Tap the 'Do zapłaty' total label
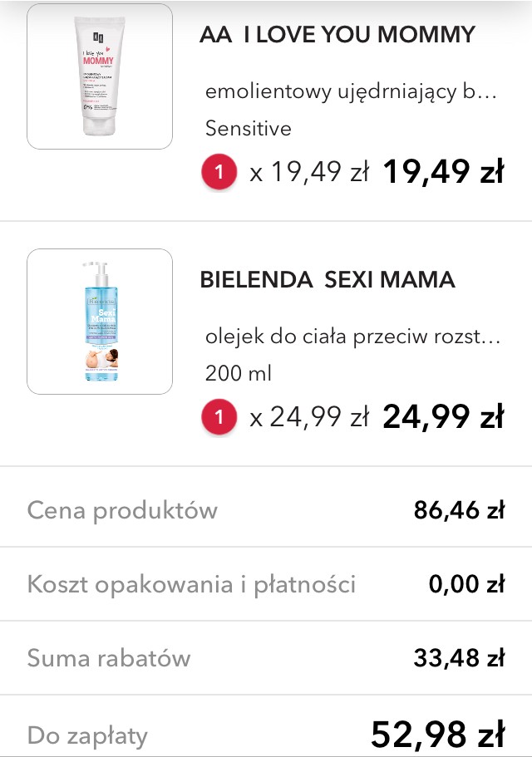Screen dimensions: 532x757 point(87,735)
